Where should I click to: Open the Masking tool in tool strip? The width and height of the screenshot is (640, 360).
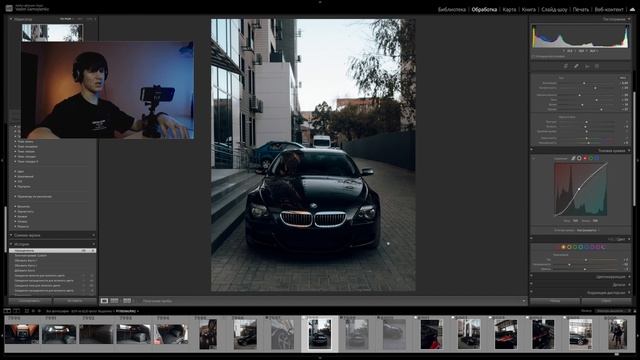coord(597,66)
